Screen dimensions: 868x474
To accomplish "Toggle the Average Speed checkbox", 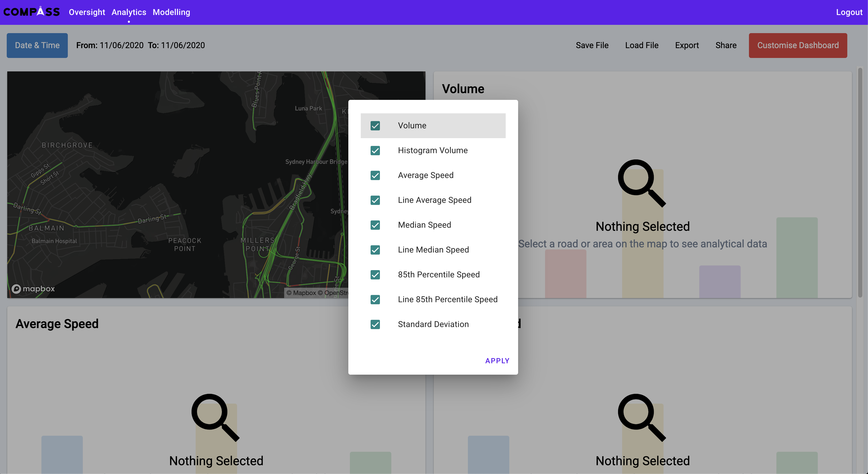I will (x=375, y=175).
